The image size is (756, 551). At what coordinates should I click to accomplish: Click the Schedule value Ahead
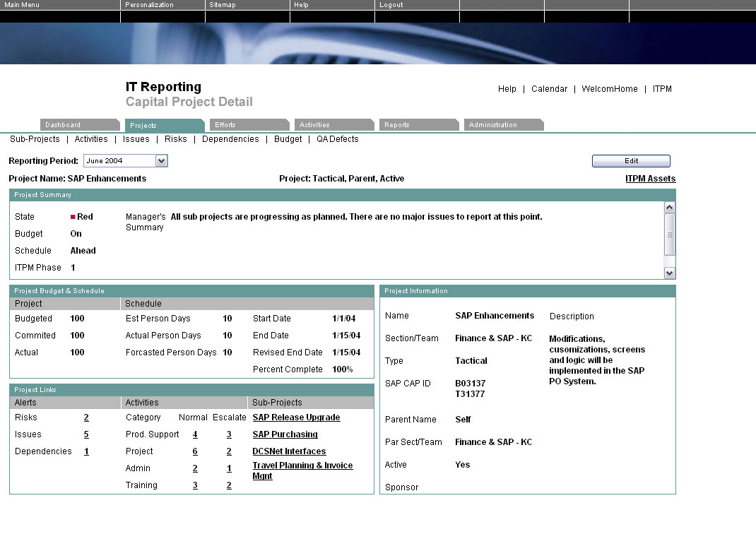tap(83, 251)
